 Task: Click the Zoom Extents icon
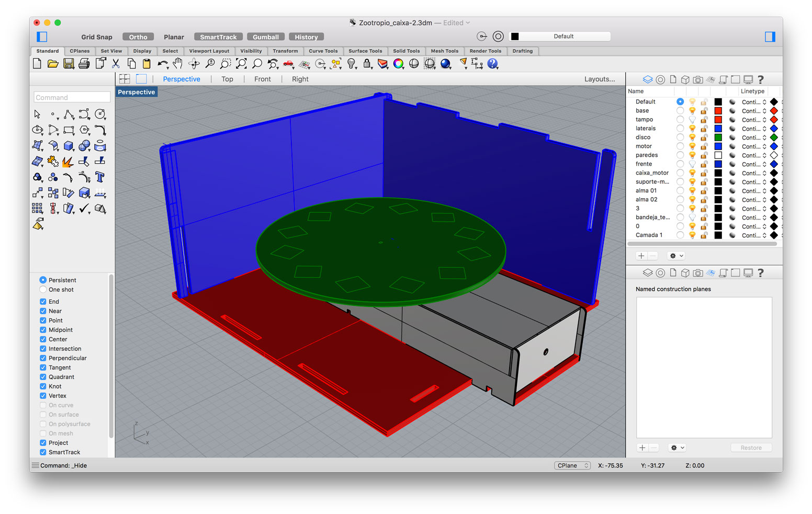tap(241, 64)
